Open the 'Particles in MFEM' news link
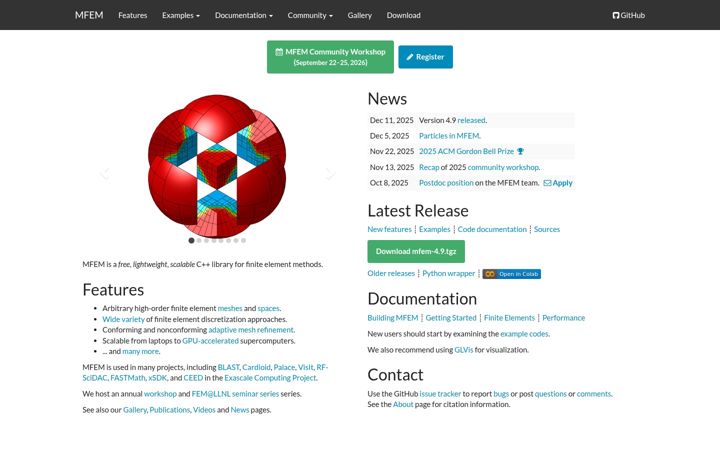The height and width of the screenshot is (450, 720). 449,136
